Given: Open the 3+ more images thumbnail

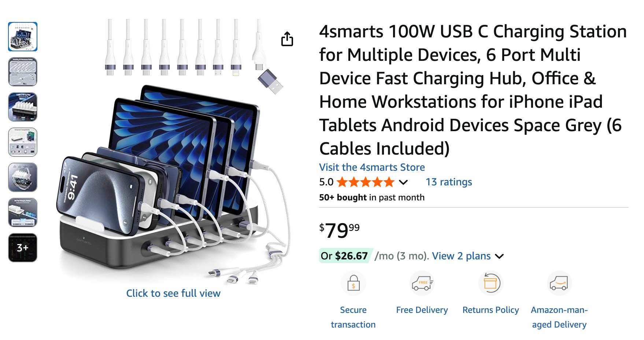Looking at the screenshot, I should click(23, 248).
